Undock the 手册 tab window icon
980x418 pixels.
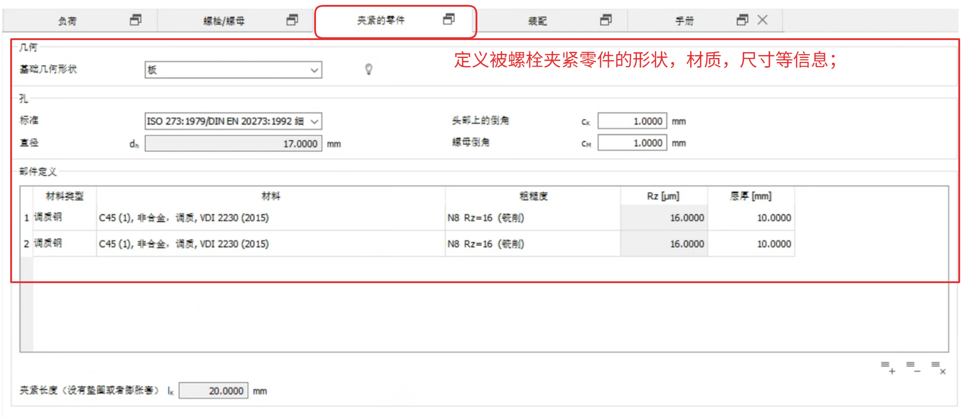[x=742, y=20]
